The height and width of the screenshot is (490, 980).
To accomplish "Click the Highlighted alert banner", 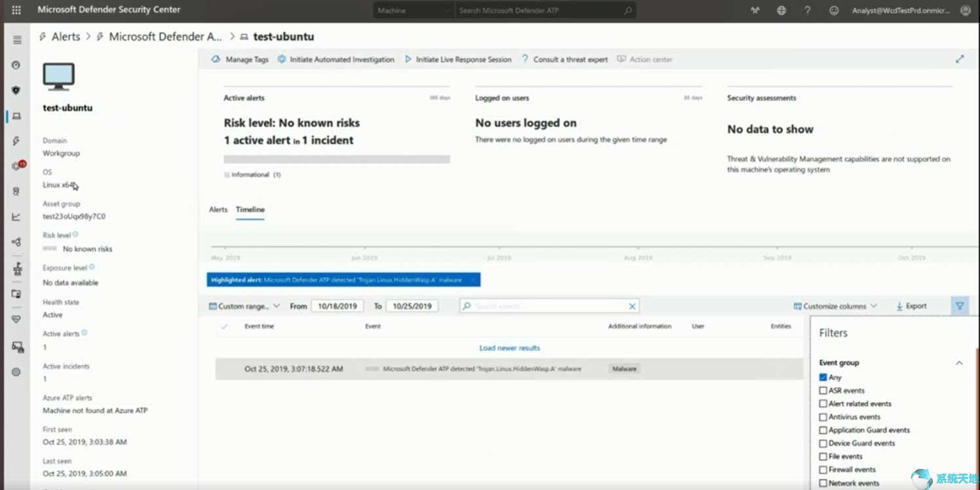I will point(344,280).
